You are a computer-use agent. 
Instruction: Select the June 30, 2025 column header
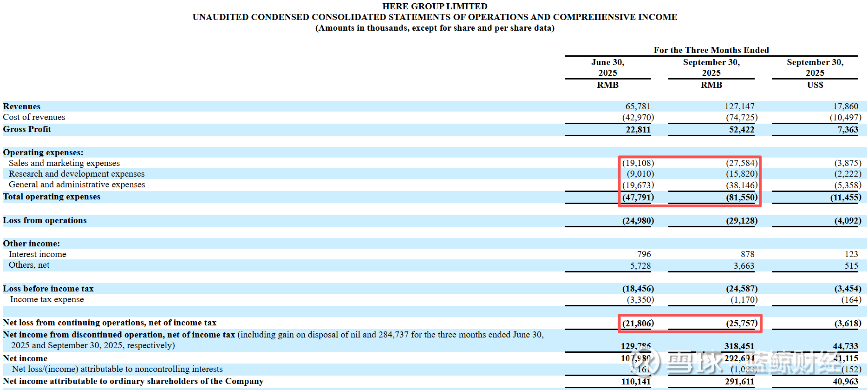point(607,67)
